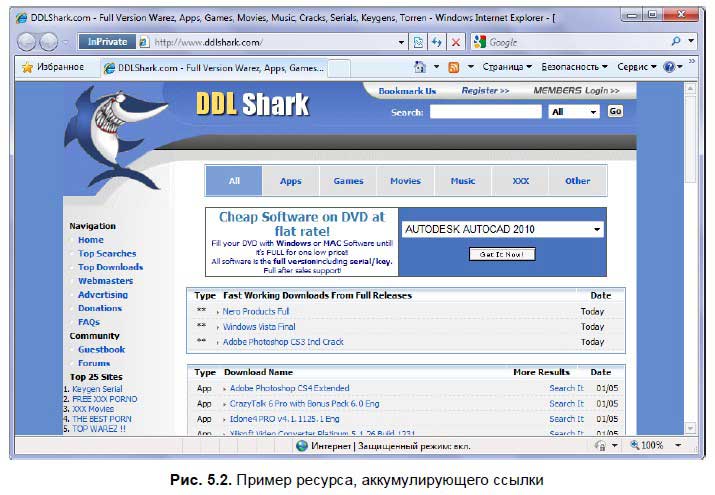The height and width of the screenshot is (495, 715).
Task: Click the browser Back arrow button
Action: pos(26,42)
